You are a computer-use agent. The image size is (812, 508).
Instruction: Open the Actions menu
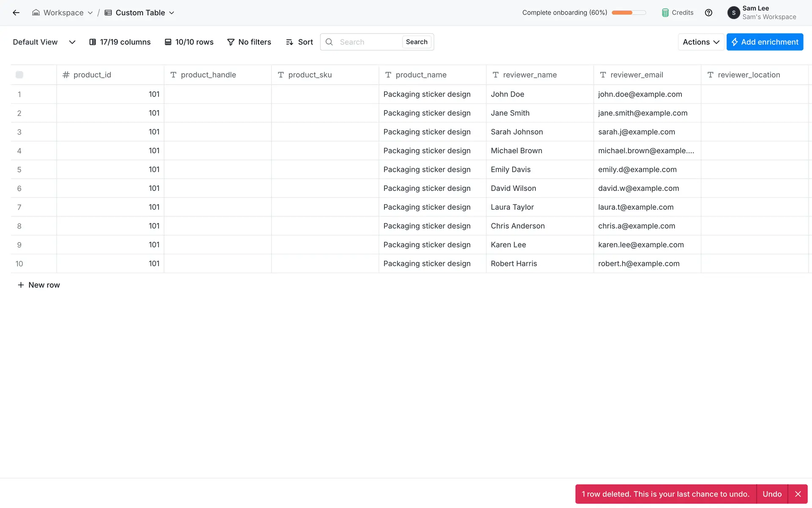(x=701, y=42)
